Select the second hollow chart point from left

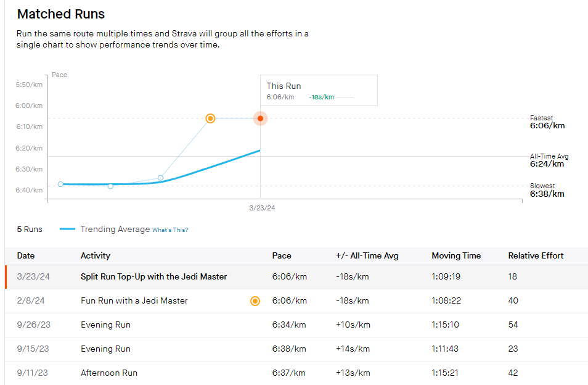tap(110, 186)
